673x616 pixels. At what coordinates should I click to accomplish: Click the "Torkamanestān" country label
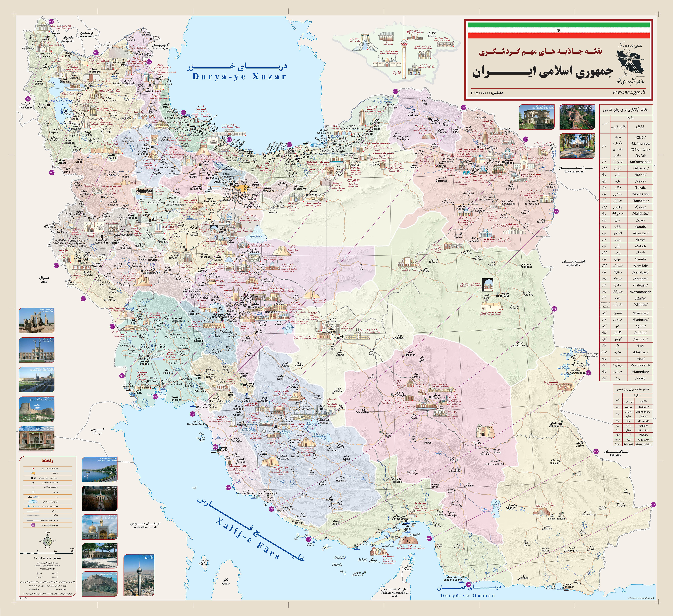click(x=574, y=172)
